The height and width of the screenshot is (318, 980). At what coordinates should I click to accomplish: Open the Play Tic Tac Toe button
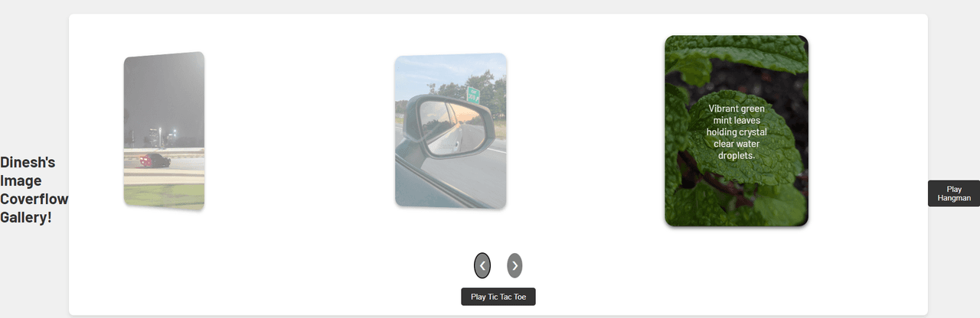pos(498,297)
